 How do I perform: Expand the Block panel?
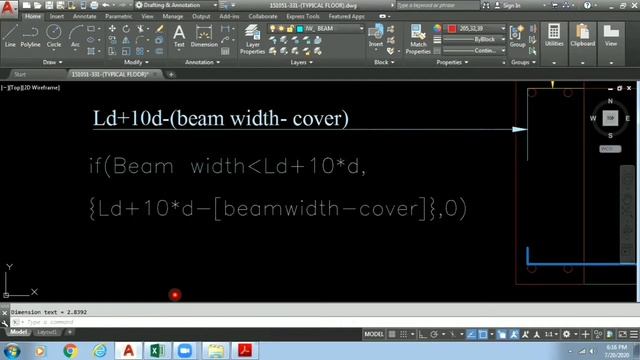pos(384,62)
